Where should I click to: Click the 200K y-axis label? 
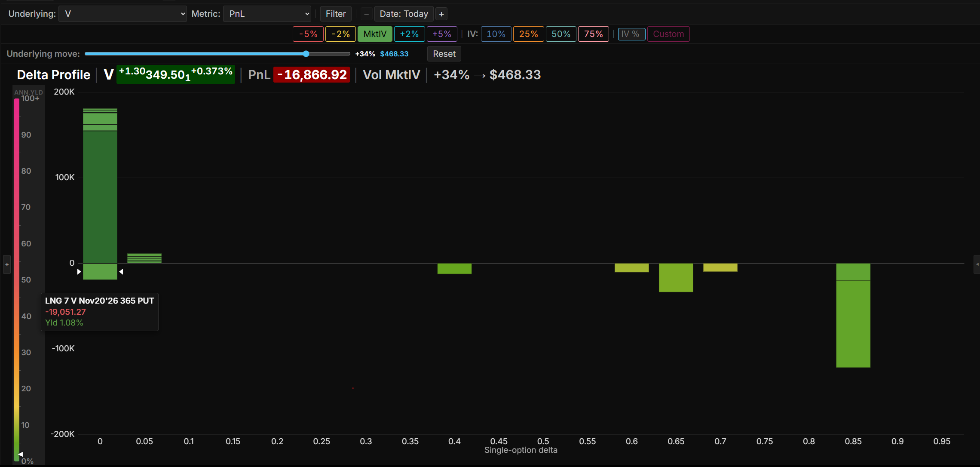[64, 92]
